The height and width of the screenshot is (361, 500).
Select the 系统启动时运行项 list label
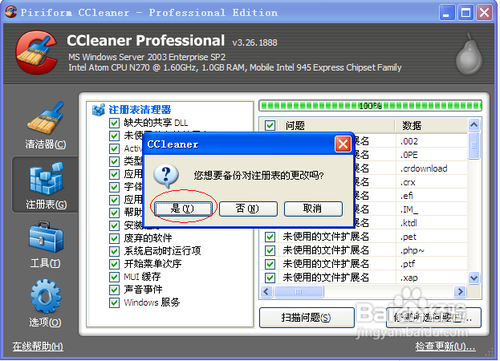[162, 251]
